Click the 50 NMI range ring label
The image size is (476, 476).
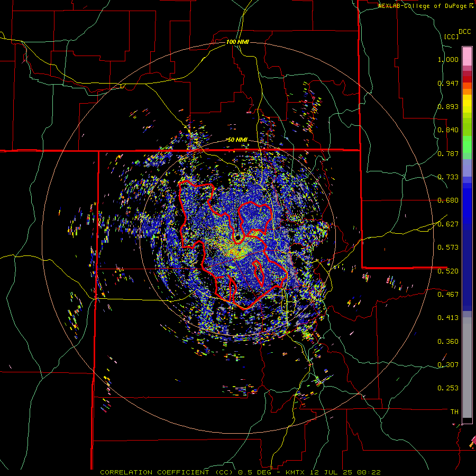click(237, 140)
